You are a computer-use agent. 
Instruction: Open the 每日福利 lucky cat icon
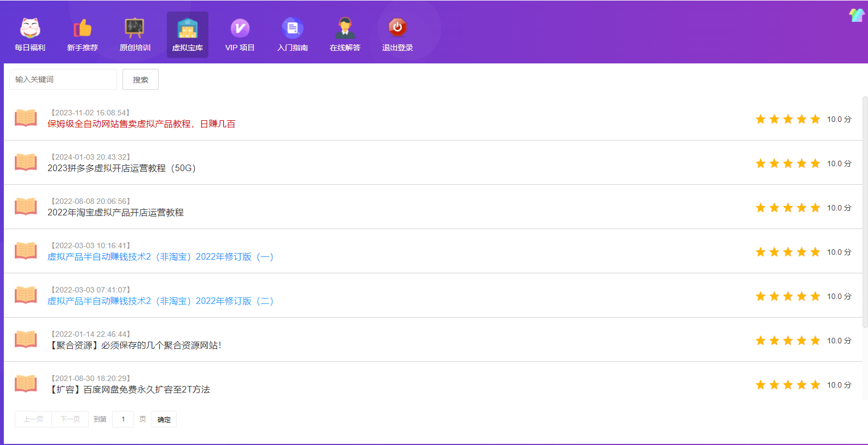pos(30,28)
